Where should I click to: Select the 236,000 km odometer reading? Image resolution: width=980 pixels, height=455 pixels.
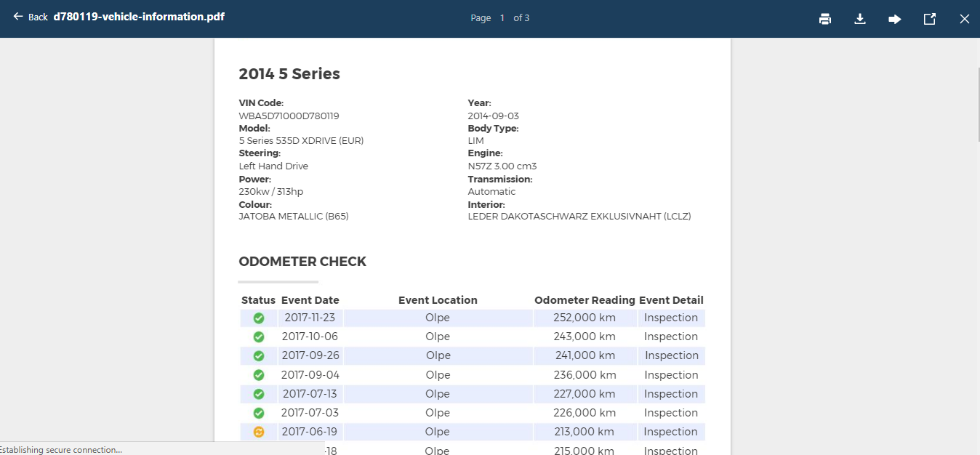(x=585, y=375)
